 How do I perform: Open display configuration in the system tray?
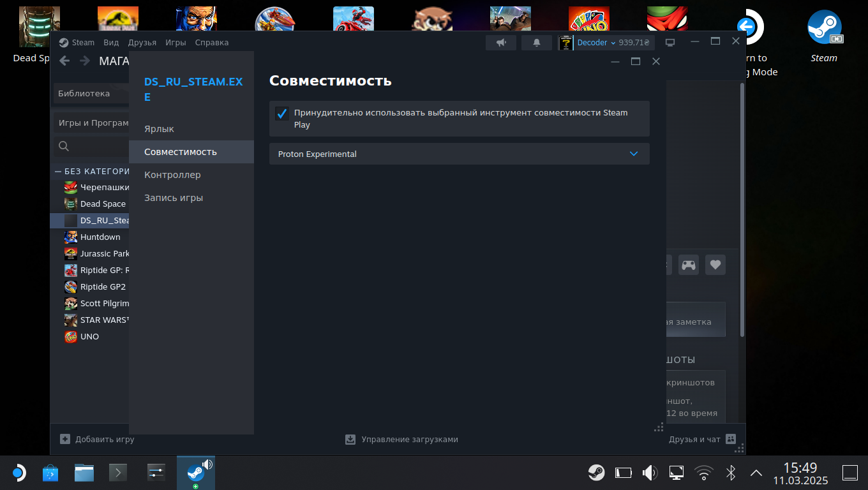click(x=677, y=473)
